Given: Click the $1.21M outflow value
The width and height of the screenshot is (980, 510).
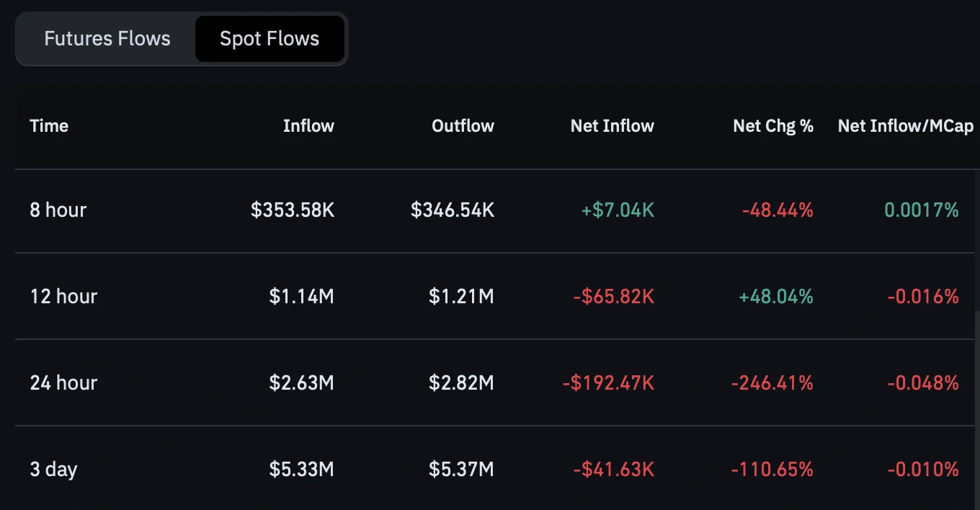Looking at the screenshot, I should tap(462, 296).
